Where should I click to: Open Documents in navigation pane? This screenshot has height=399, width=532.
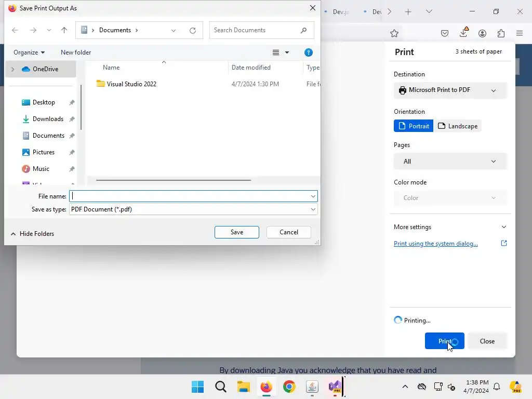coord(48,136)
